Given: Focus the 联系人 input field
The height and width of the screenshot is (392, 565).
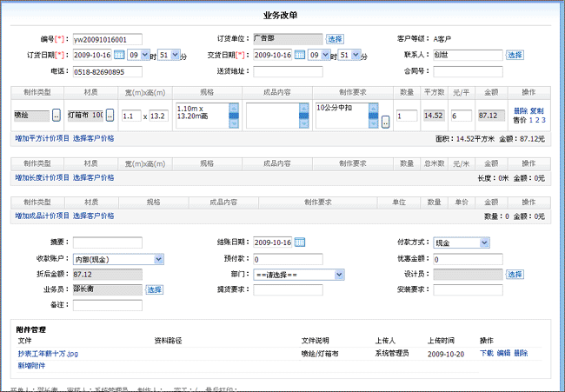Looking at the screenshot, I should point(468,55).
